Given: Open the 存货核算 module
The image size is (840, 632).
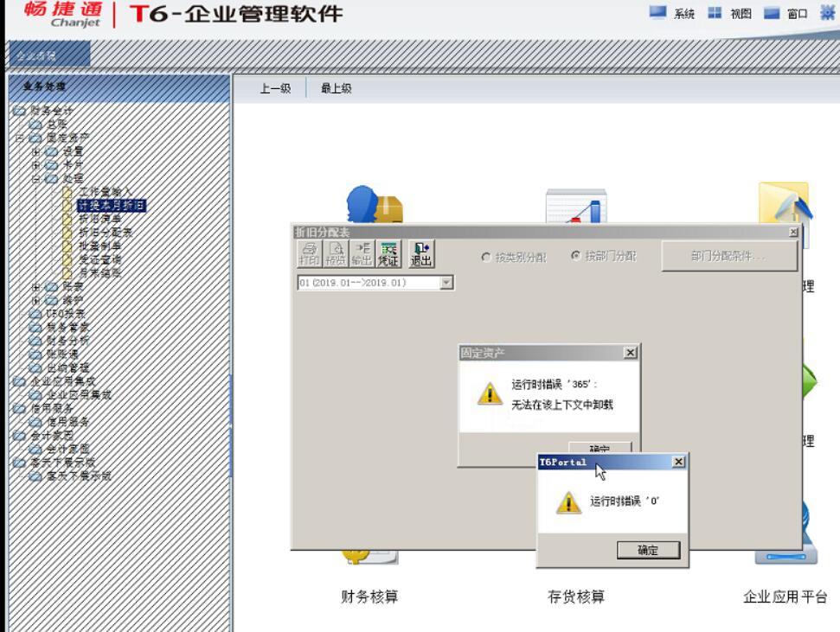Looking at the screenshot, I should tap(576, 596).
